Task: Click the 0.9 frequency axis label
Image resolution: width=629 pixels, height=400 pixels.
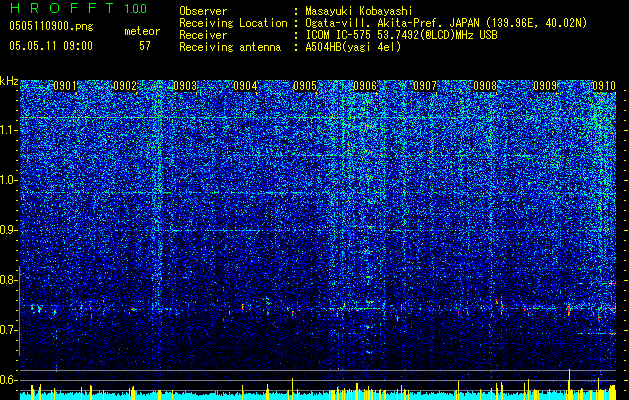Action: [9, 230]
